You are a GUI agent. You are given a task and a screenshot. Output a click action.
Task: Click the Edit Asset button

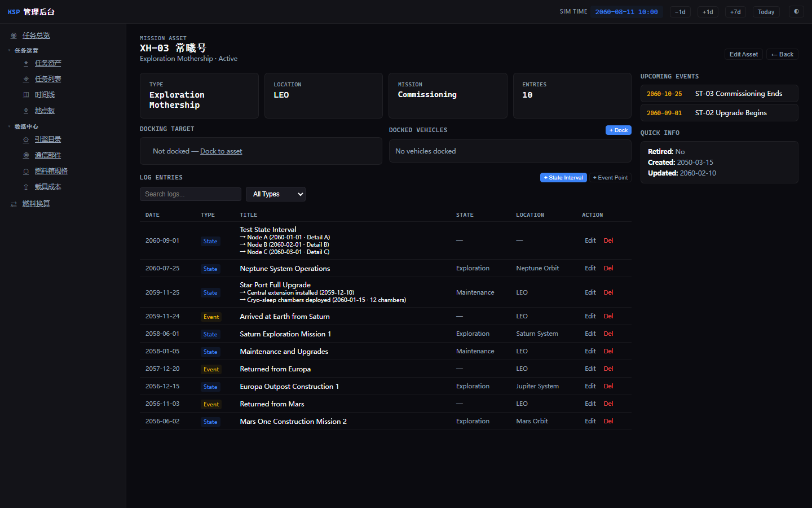tap(744, 54)
